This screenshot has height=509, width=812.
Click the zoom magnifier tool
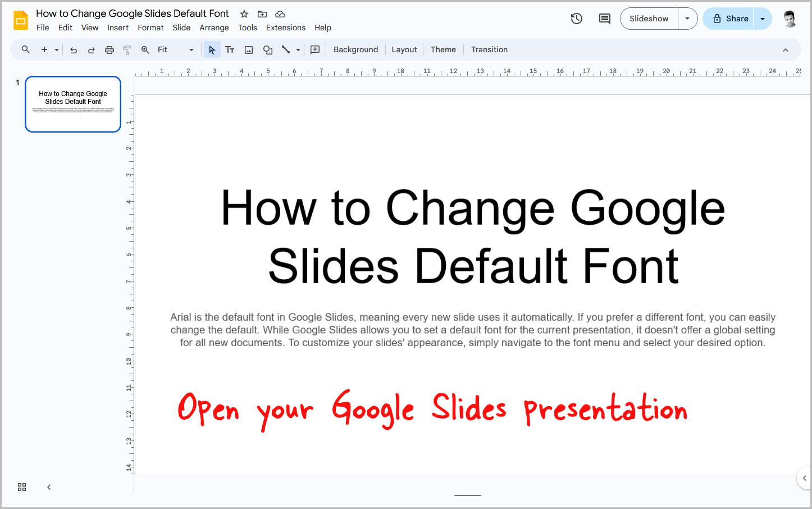[145, 50]
